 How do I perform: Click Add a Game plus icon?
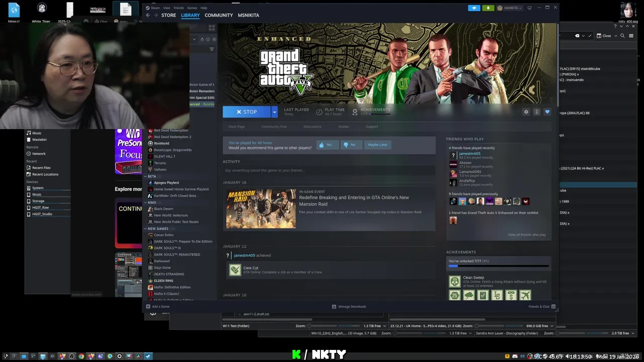click(148, 307)
